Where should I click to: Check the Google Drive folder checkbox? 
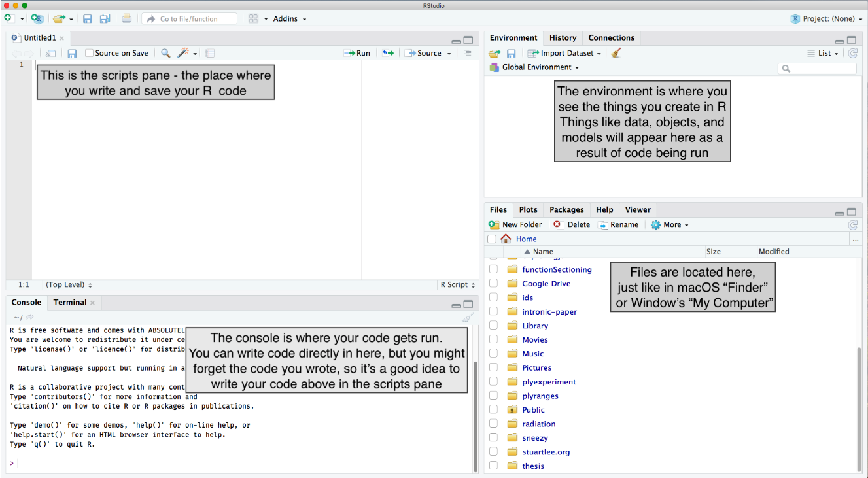click(494, 284)
